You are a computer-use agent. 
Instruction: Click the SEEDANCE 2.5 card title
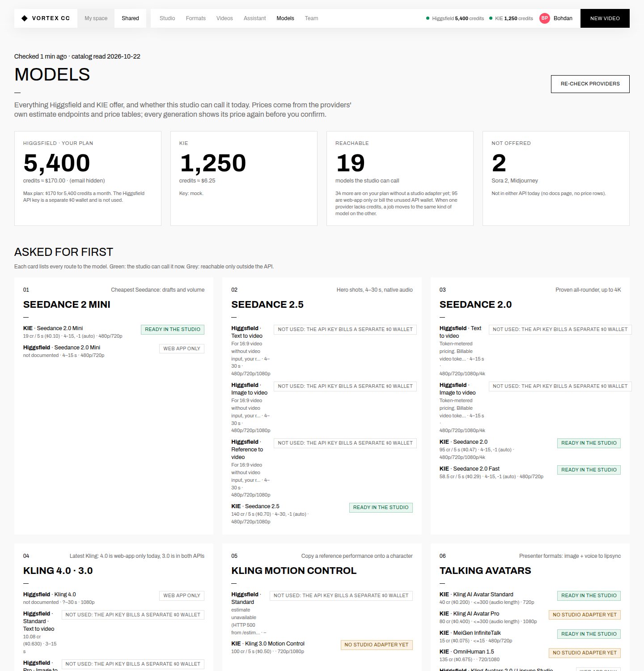(267, 305)
